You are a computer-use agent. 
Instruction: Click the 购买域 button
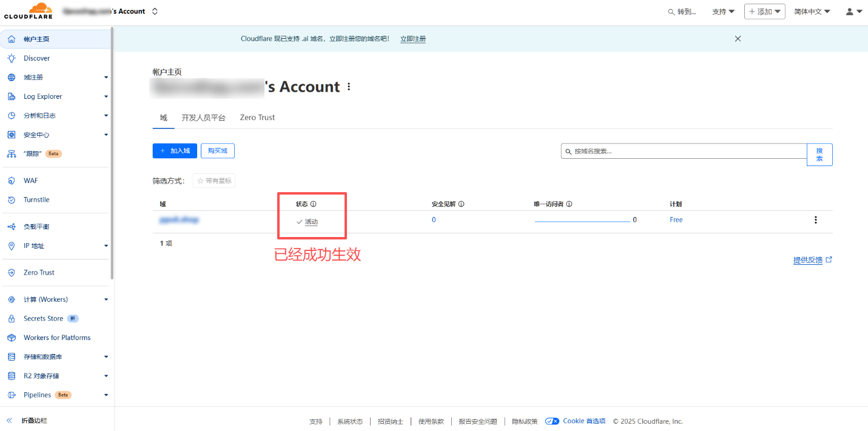pos(218,151)
